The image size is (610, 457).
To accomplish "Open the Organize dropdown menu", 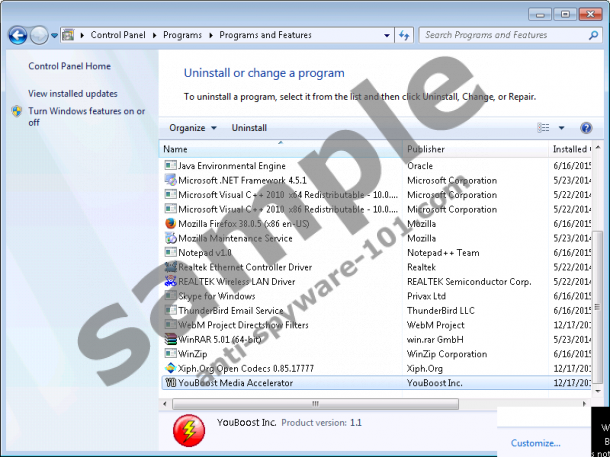I will pos(192,128).
